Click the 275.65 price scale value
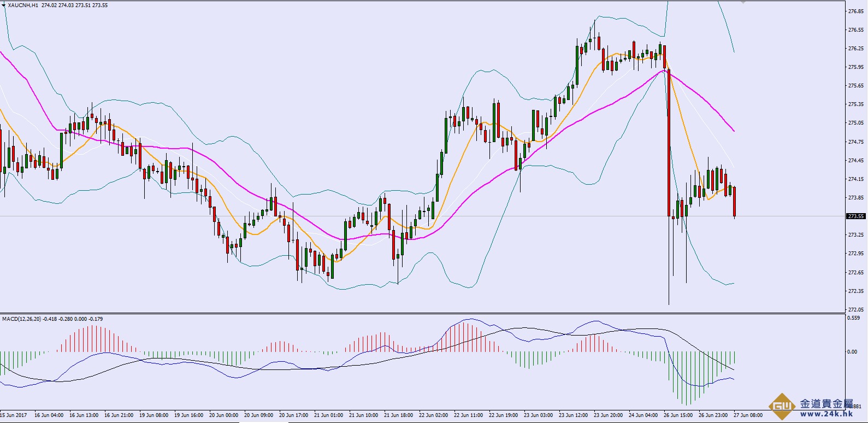 (x=855, y=85)
